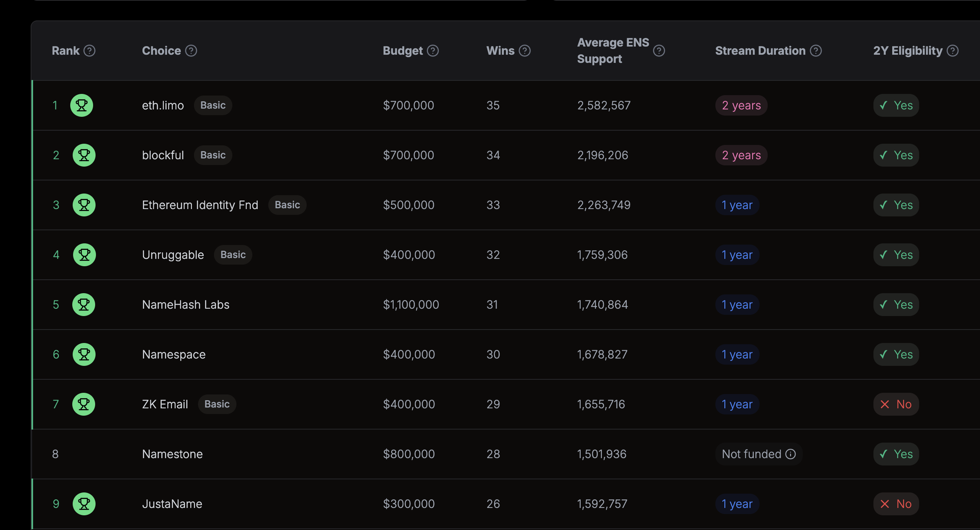Viewport: 980px width, 530px height.
Task: Select the Ethereum Identity Fnd name
Action: [x=200, y=205]
